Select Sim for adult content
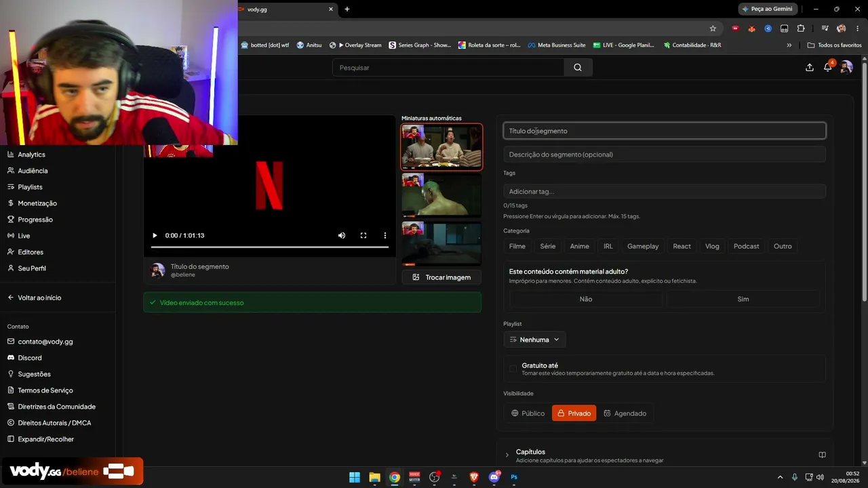868x488 pixels. click(743, 299)
